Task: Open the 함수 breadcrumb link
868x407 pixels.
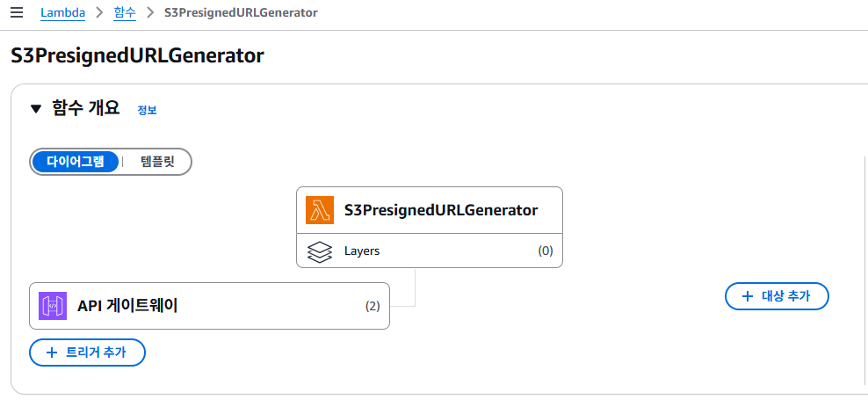Action: tap(125, 12)
